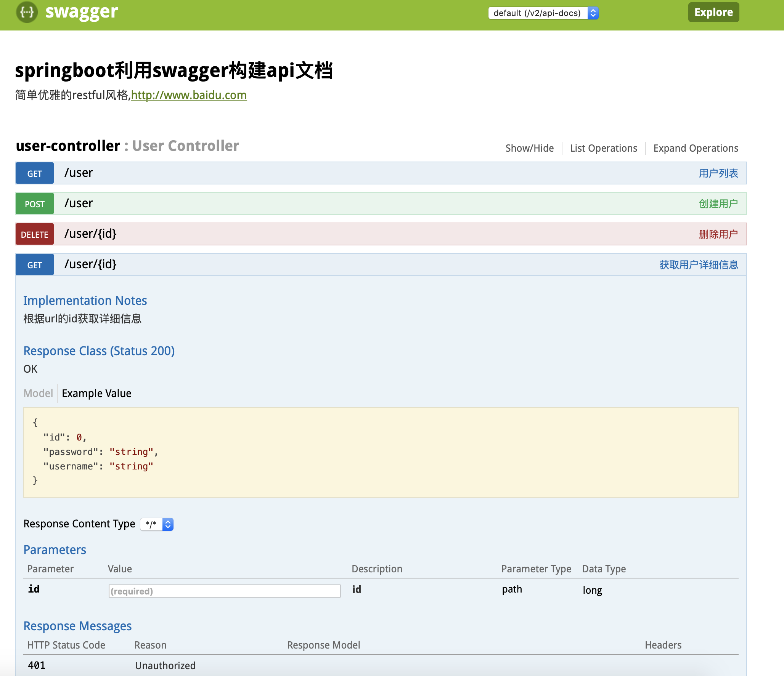
Task: Click the Headers column header
Action: [x=663, y=645]
